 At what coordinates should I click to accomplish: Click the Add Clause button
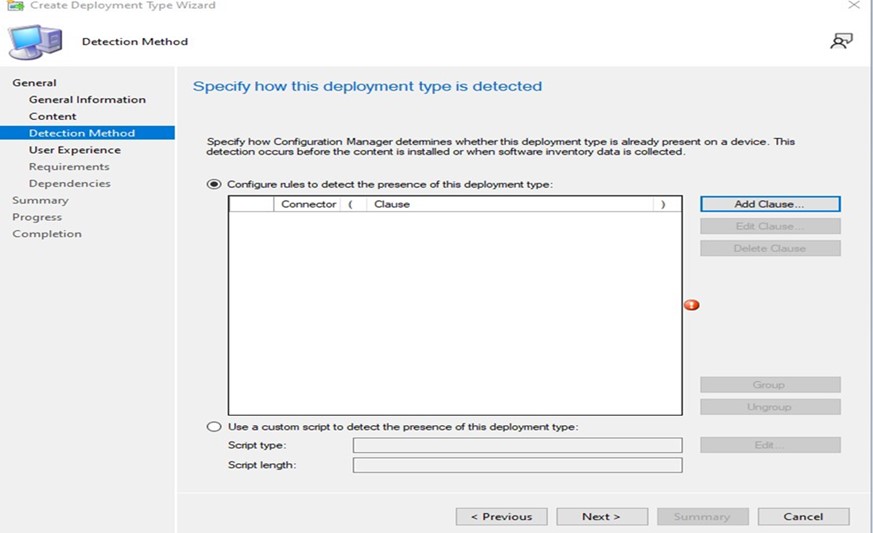click(770, 204)
